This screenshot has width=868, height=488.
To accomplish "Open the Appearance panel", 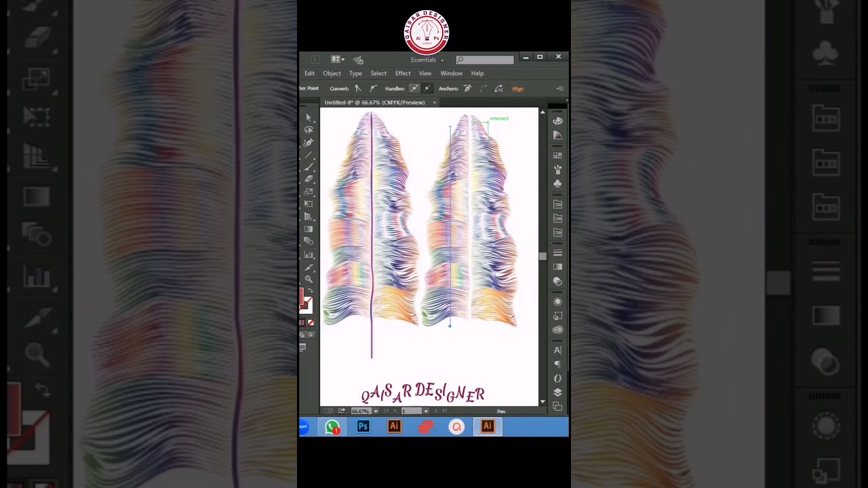I will coord(557,302).
